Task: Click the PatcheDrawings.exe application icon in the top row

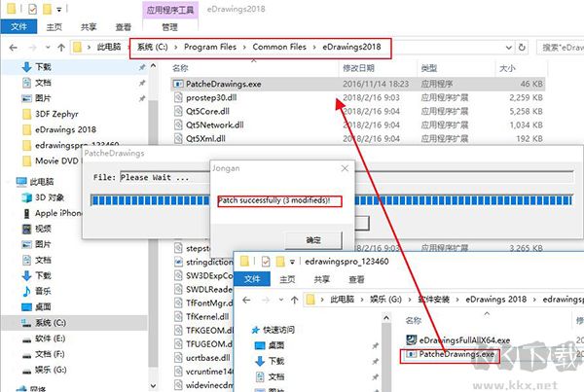Action: (178, 84)
